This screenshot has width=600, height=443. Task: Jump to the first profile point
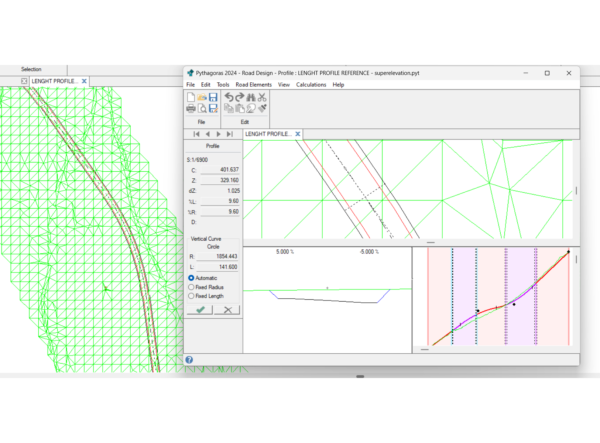coord(196,134)
